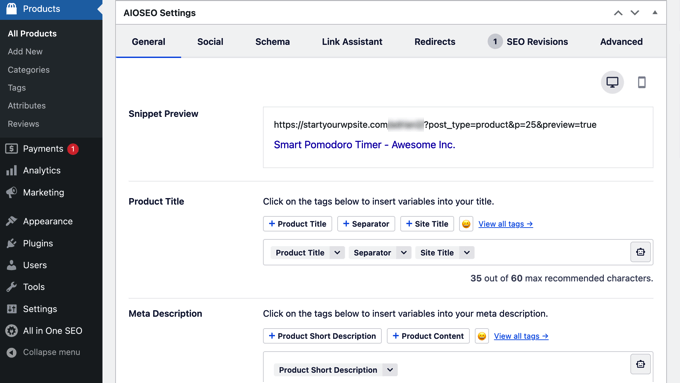Switch to the Link Assistant tab
Screen dimensions: 680x383
352,42
